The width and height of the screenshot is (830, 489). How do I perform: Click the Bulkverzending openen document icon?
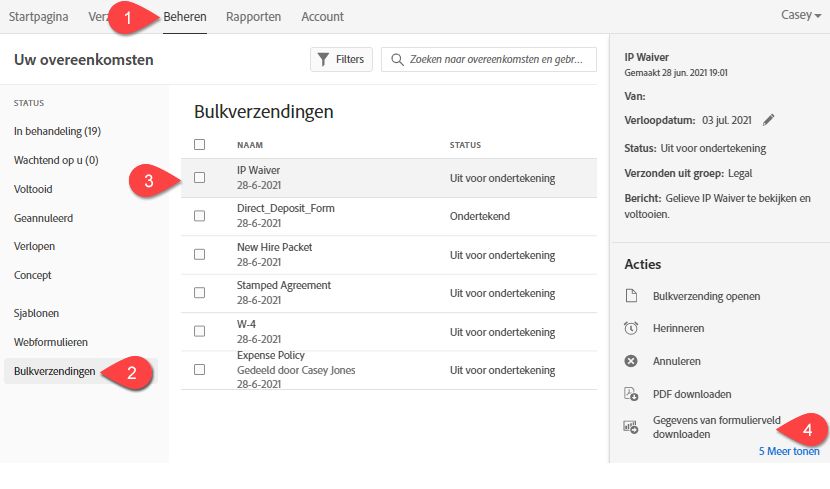(x=631, y=296)
